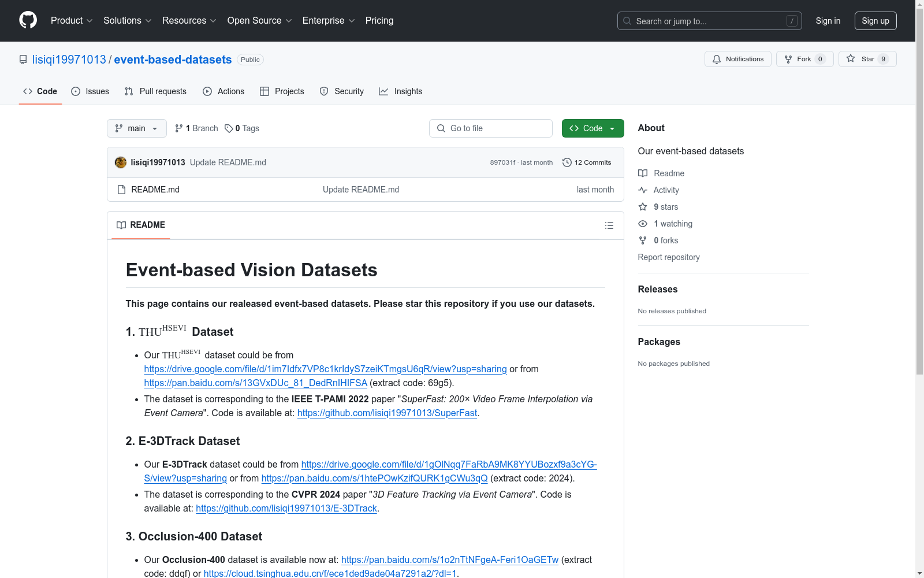
Task: Click the repository icon before owner name
Action: tap(23, 60)
